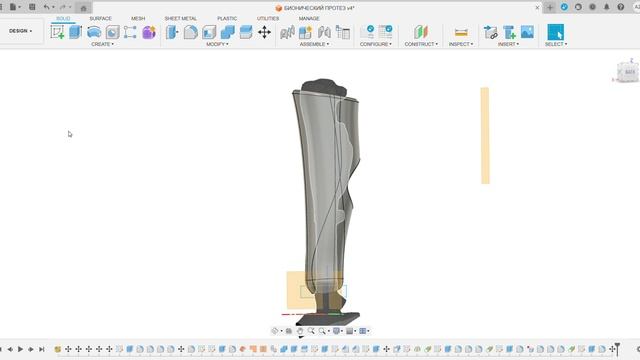The width and height of the screenshot is (640, 360).
Task: Select the tall orange plane in canvas
Action: (485, 136)
